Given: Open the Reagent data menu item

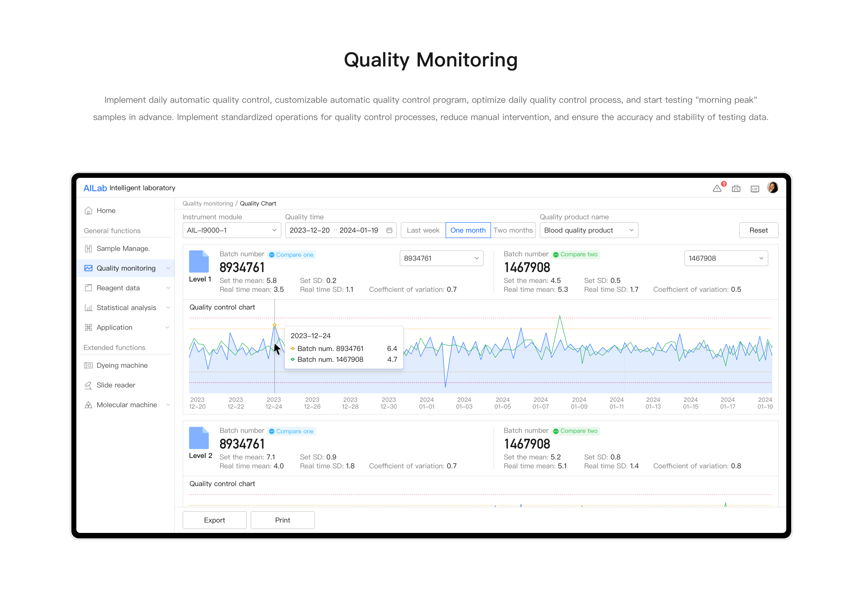Looking at the screenshot, I should (118, 288).
